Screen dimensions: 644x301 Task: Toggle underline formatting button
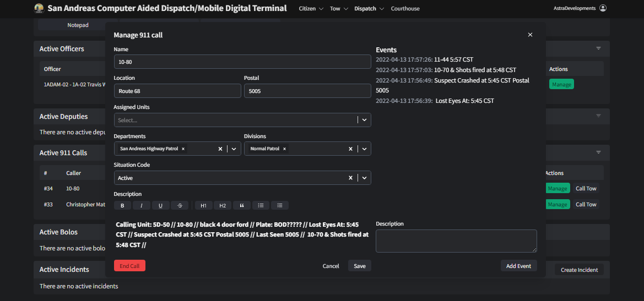click(x=160, y=205)
